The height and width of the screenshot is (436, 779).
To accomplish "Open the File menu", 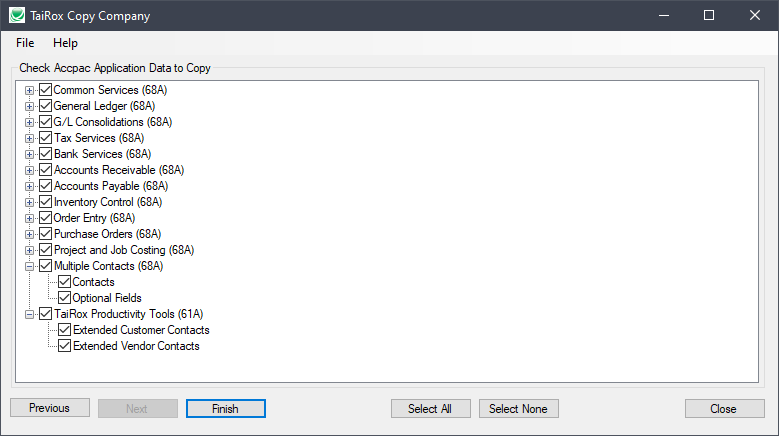I will click(25, 43).
